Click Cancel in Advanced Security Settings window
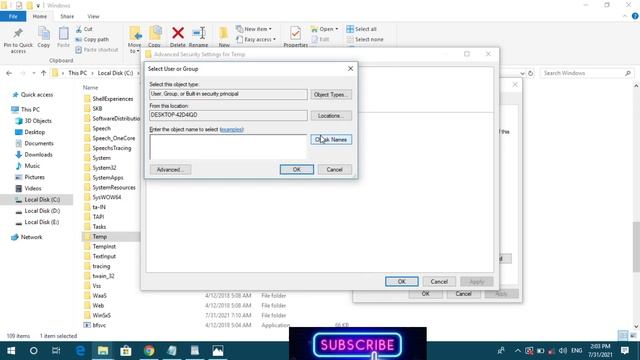Screen dimensions: 640x360 pos(439,282)
